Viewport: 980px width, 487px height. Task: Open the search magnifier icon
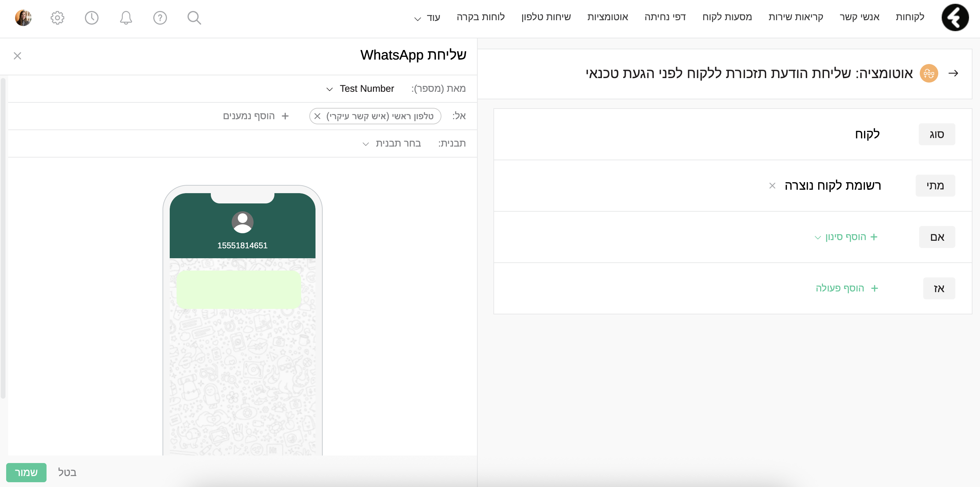(x=194, y=17)
